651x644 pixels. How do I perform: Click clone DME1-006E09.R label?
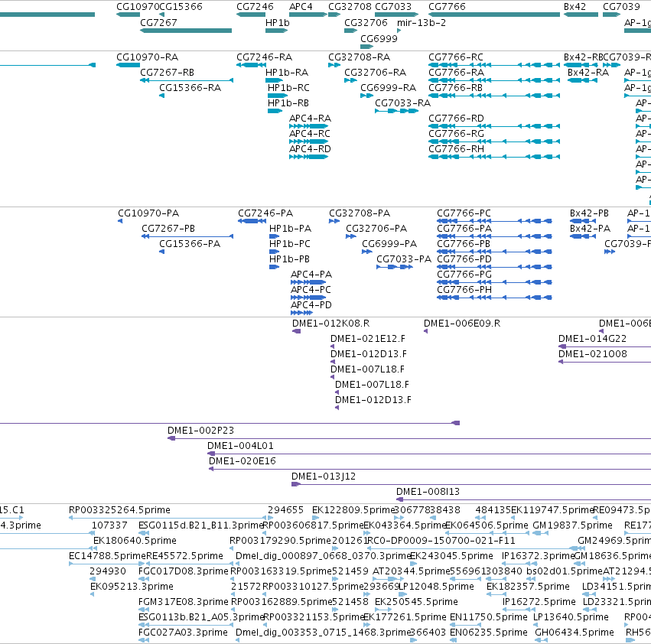tap(462, 323)
